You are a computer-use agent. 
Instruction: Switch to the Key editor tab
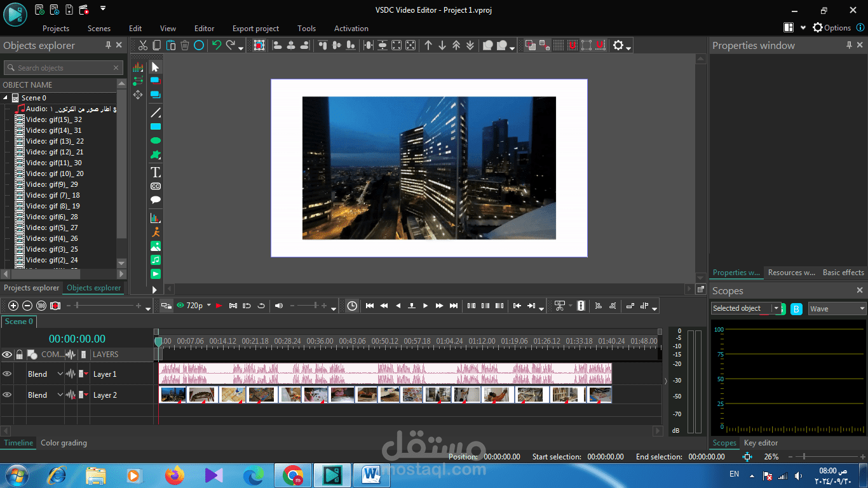coord(761,443)
